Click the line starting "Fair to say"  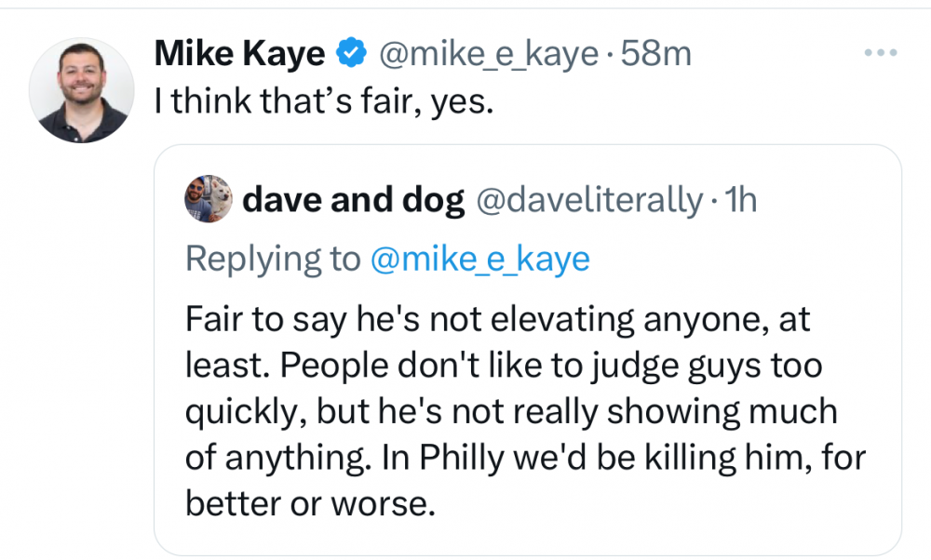(x=497, y=321)
